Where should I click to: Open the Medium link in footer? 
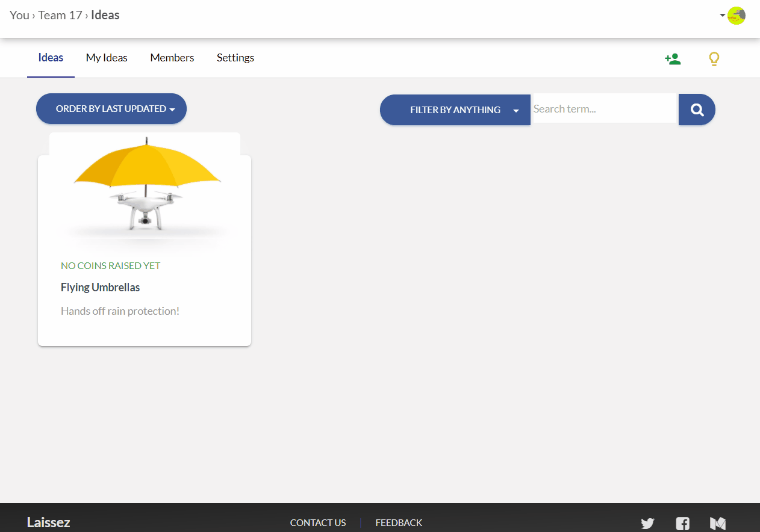point(718,524)
